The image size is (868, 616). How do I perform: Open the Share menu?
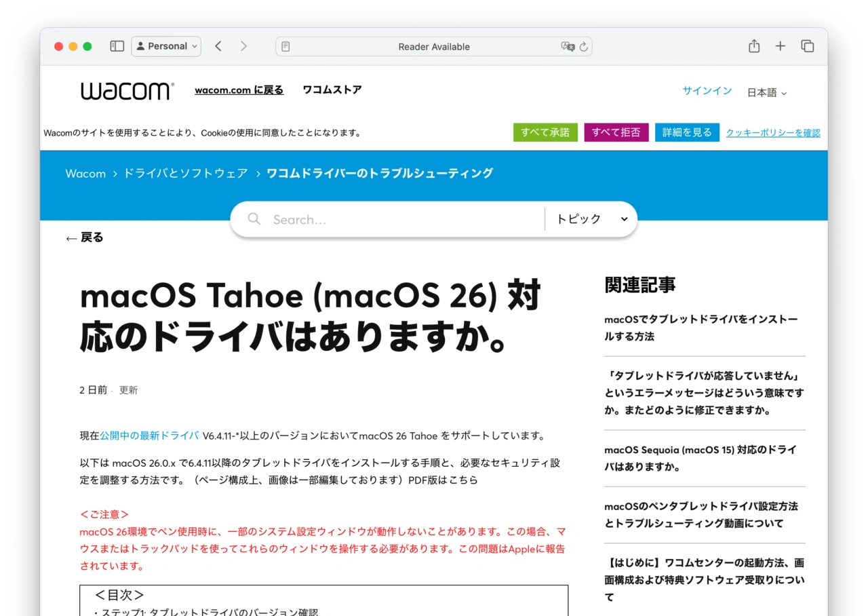[753, 46]
